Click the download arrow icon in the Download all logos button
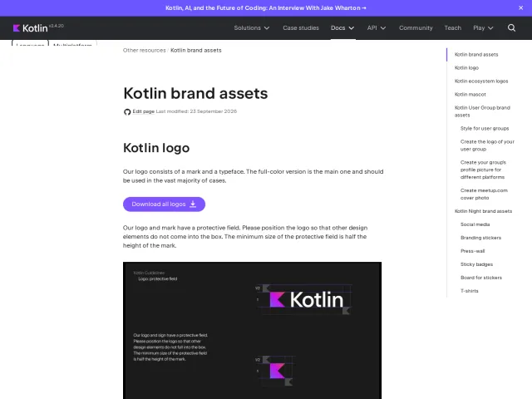 [193, 204]
